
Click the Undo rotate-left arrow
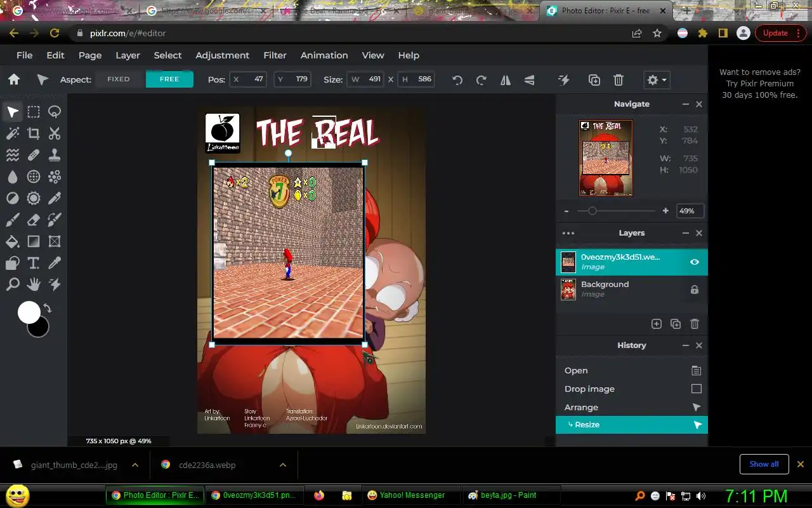click(x=457, y=80)
